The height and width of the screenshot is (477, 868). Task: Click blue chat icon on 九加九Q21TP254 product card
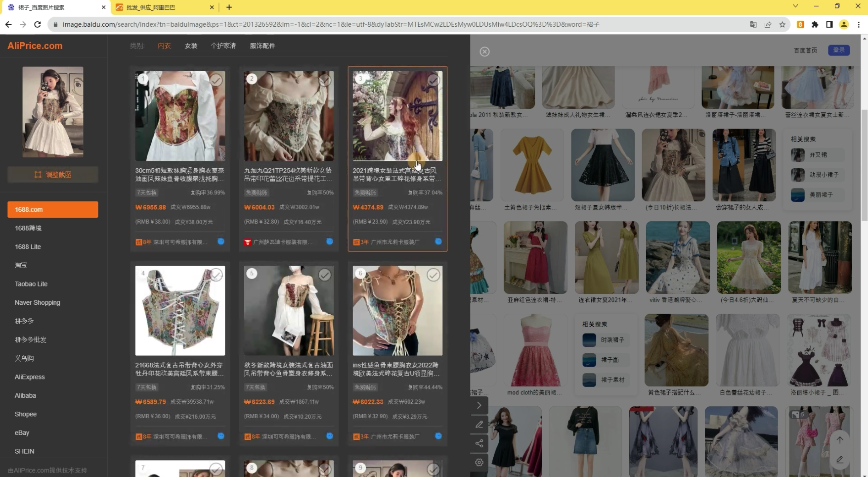coord(330,241)
